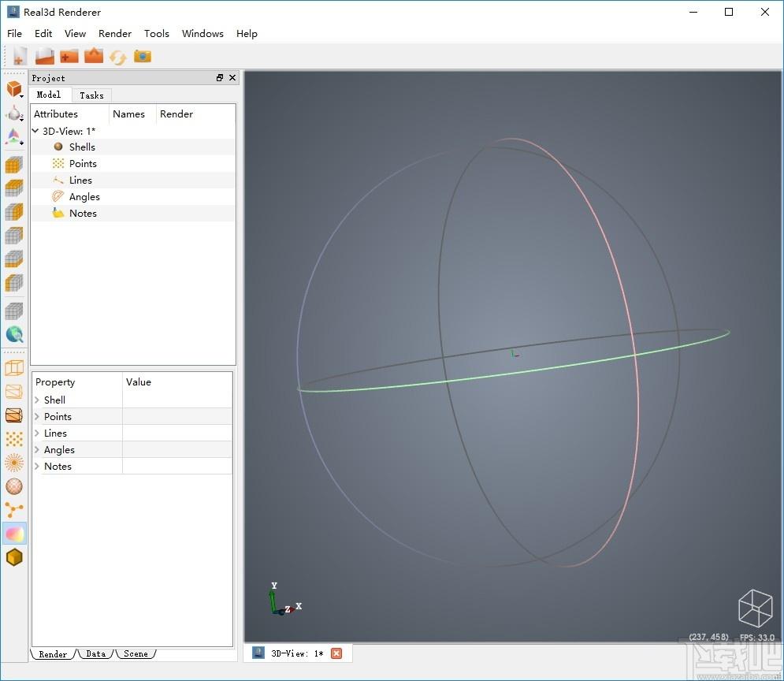
Task: Click the pink-yellow gradient blob icon
Action: [14, 534]
